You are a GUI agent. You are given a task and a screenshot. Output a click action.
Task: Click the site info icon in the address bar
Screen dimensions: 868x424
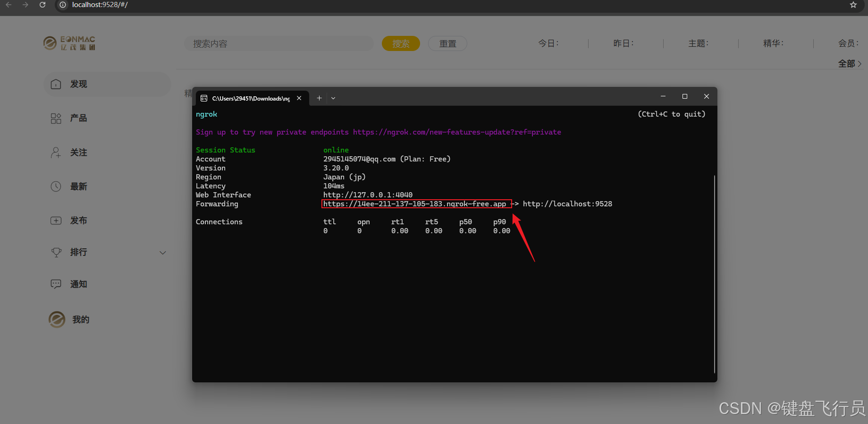click(x=63, y=5)
